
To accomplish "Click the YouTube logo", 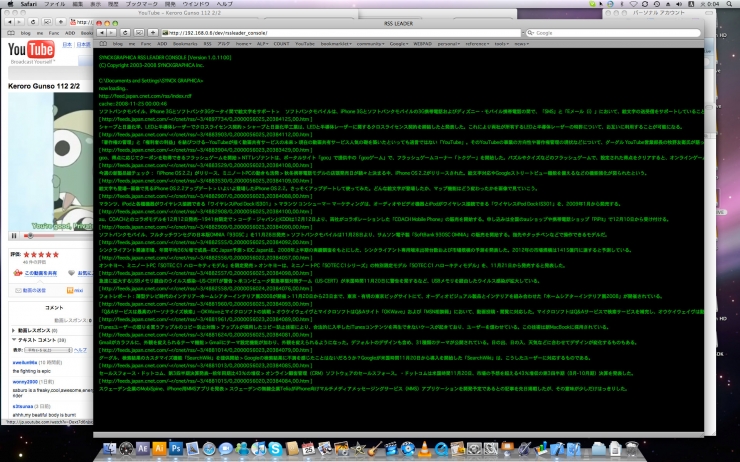I will point(31,49).
